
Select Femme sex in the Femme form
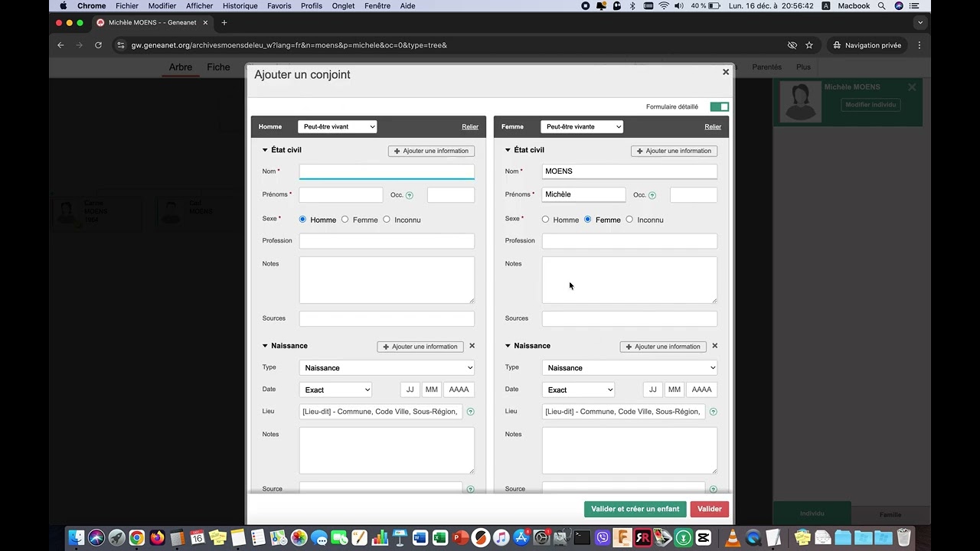click(x=587, y=220)
